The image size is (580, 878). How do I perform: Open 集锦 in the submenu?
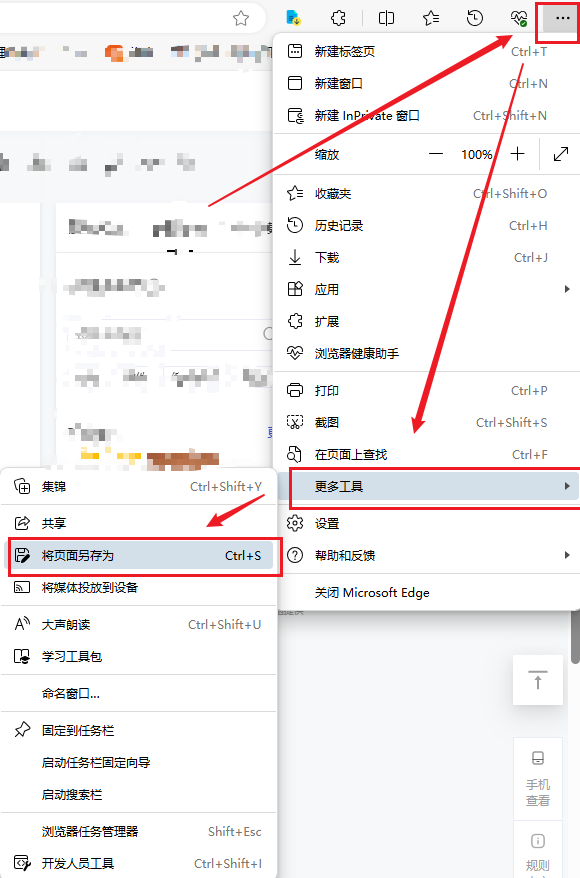point(138,486)
